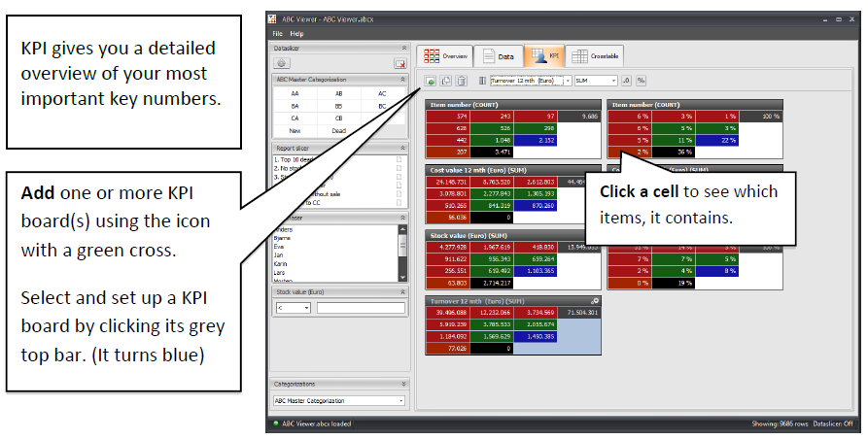Click the gear icon on the Turnover board header

[595, 301]
